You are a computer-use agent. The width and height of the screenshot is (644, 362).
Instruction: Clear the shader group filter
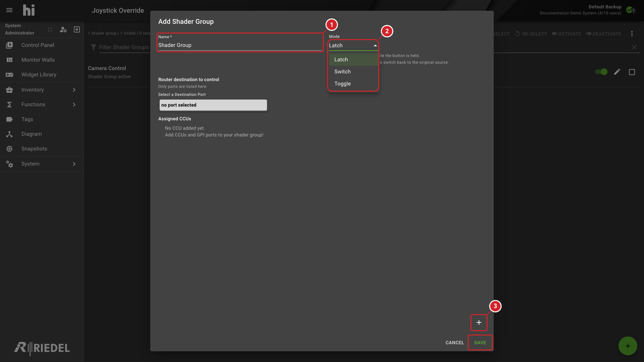[x=634, y=47]
